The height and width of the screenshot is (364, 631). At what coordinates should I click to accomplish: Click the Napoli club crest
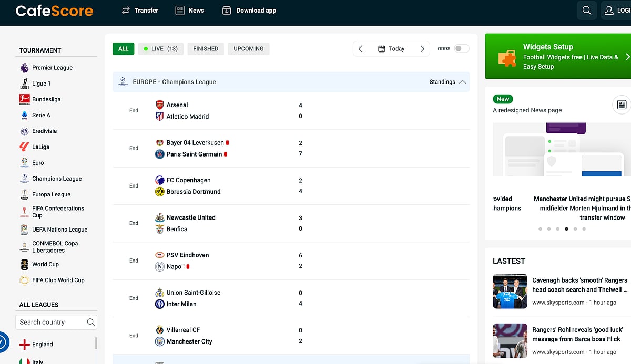[160, 266]
